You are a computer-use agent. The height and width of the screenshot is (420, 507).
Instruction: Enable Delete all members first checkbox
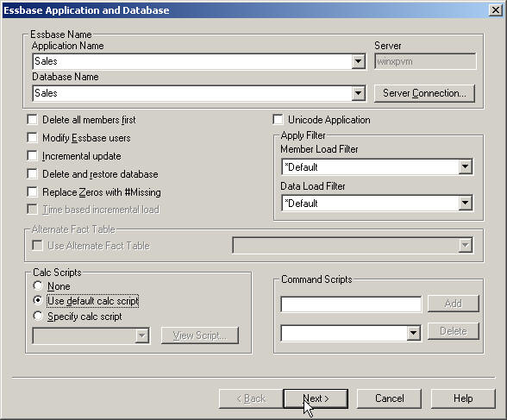[x=33, y=119]
